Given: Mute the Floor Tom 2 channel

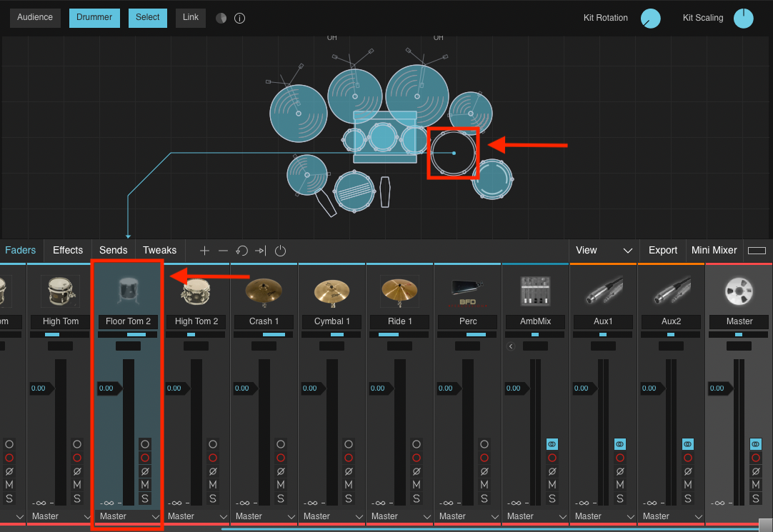Looking at the screenshot, I should click(145, 485).
